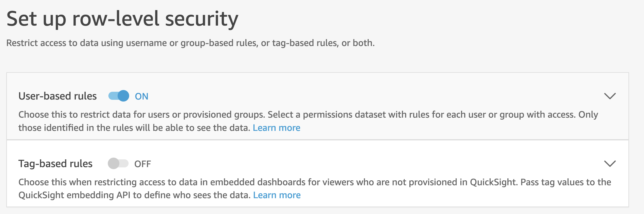Click the blue knob of the ON switch
Screen dimensions: 644x214
[x=123, y=96]
